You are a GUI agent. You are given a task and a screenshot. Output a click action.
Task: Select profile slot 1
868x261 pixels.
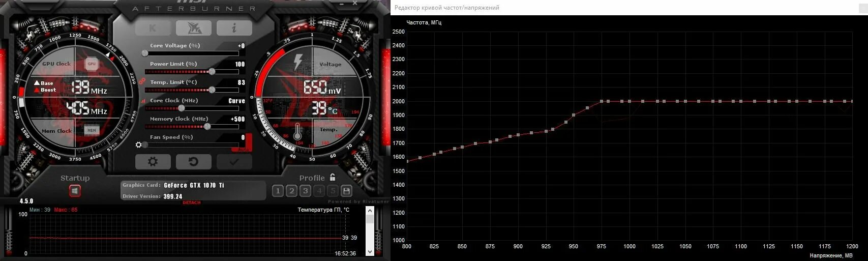(x=278, y=191)
